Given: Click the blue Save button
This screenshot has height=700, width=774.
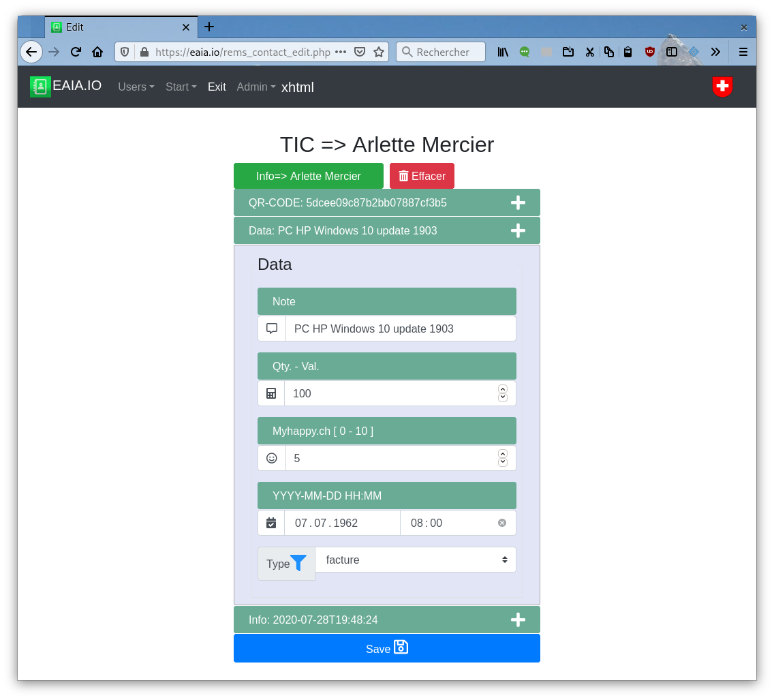Looking at the screenshot, I should coord(386,648).
